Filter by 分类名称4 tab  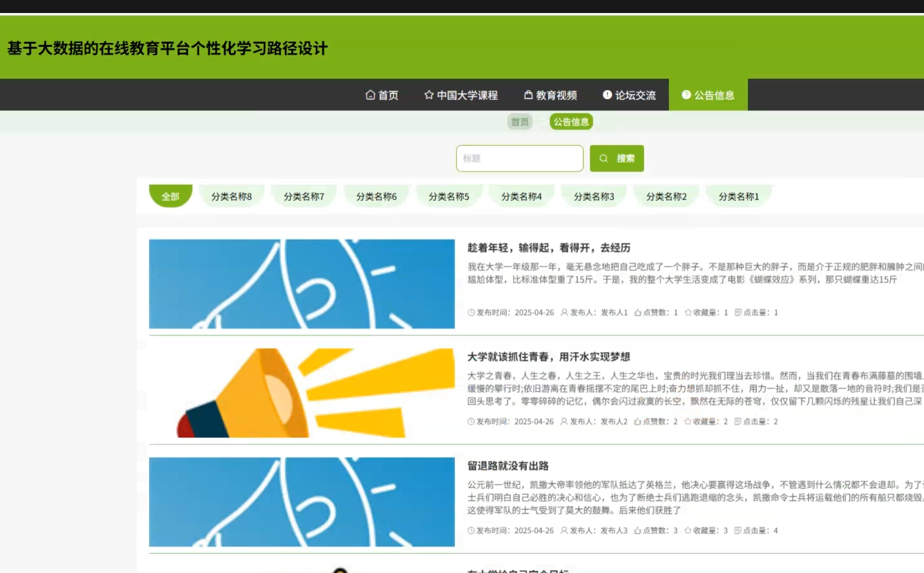pos(521,196)
